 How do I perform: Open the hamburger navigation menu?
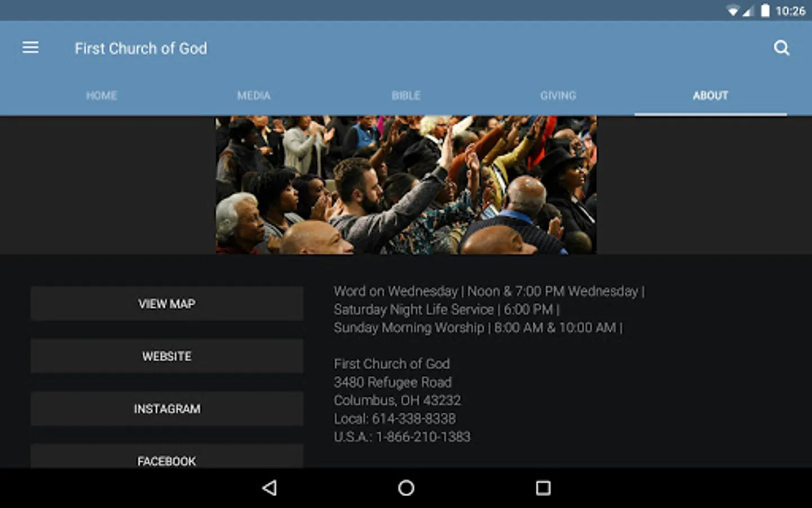click(x=30, y=48)
